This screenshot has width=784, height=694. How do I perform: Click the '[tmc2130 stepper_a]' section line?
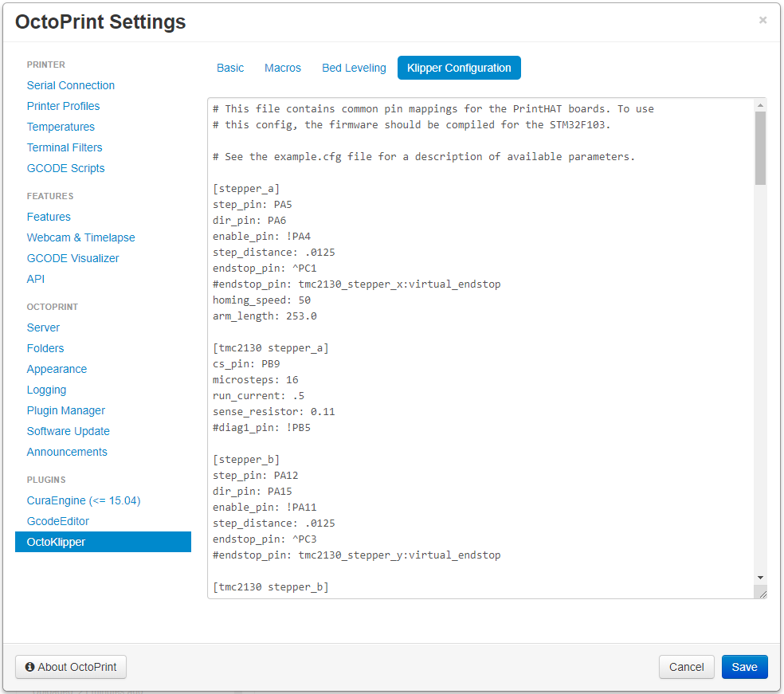[271, 348]
